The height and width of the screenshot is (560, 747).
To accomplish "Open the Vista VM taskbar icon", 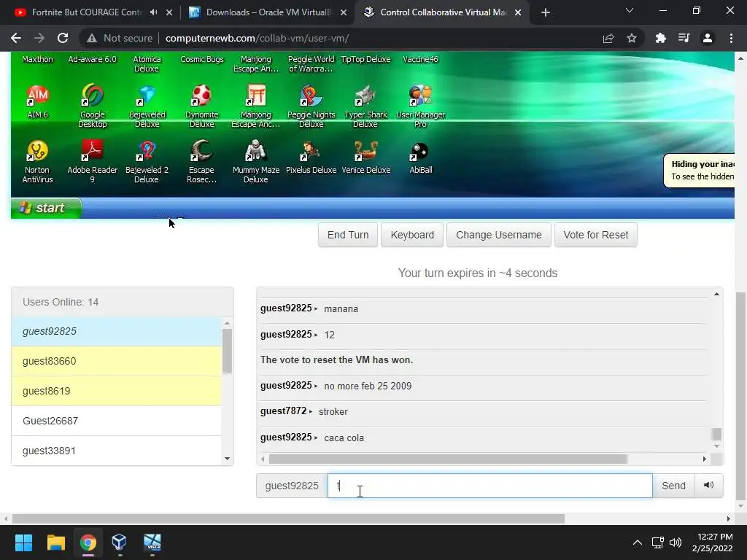I will click(x=152, y=542).
